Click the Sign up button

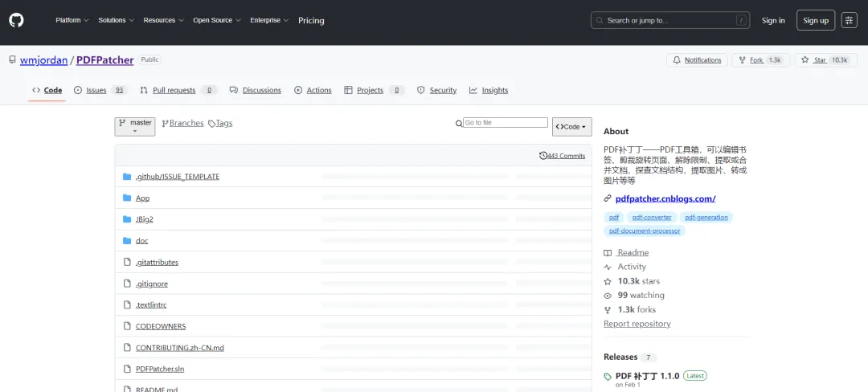coord(816,20)
